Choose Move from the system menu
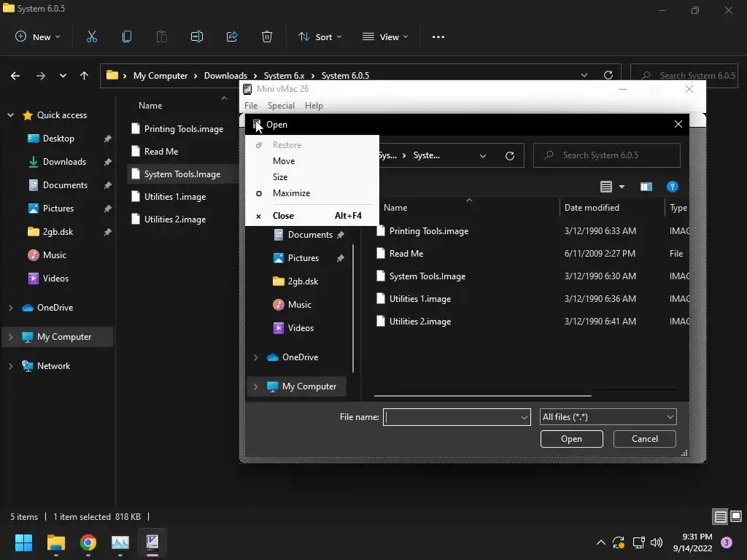The width and height of the screenshot is (747, 560). (312, 161)
